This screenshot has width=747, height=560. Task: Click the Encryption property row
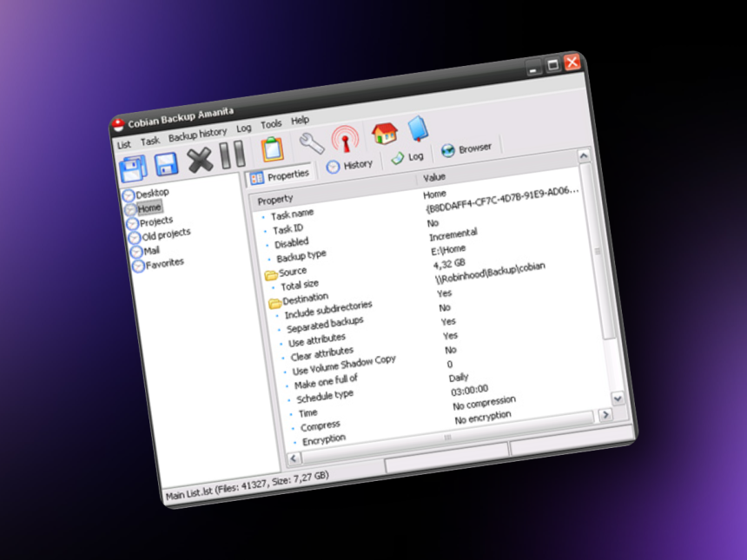pyautogui.click(x=324, y=439)
